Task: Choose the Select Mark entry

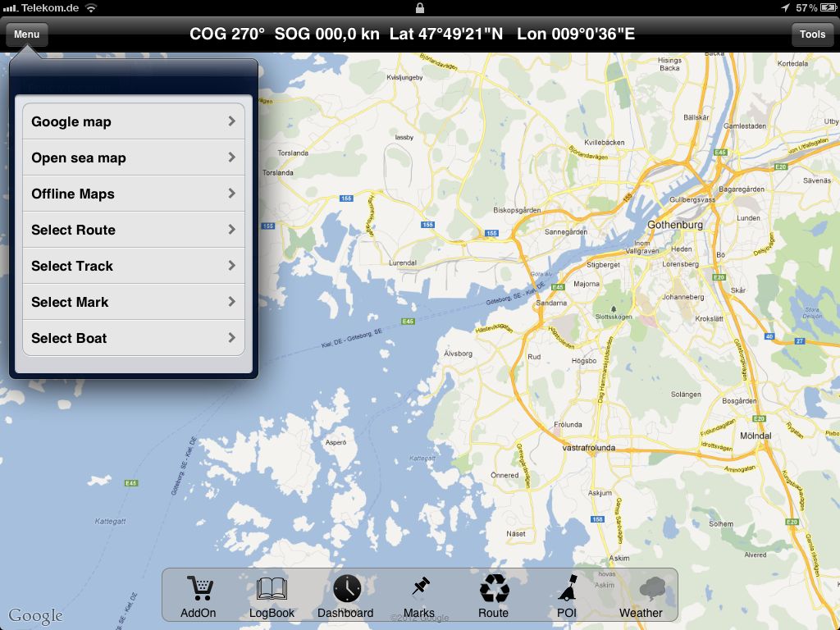Action: coord(134,302)
